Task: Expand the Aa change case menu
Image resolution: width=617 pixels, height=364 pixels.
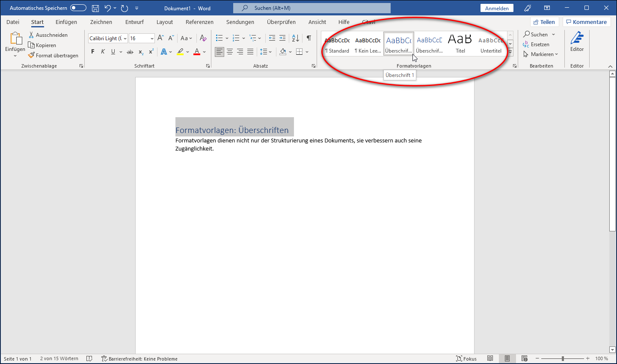Action: click(x=186, y=38)
